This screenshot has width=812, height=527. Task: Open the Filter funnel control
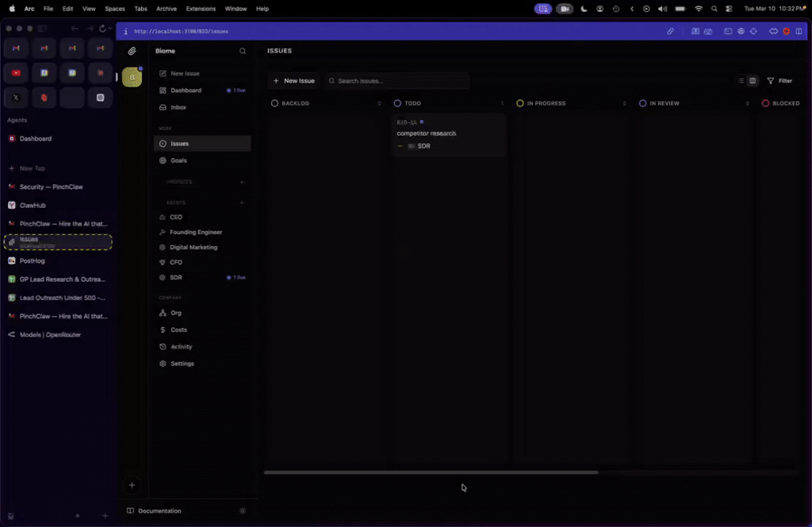779,81
